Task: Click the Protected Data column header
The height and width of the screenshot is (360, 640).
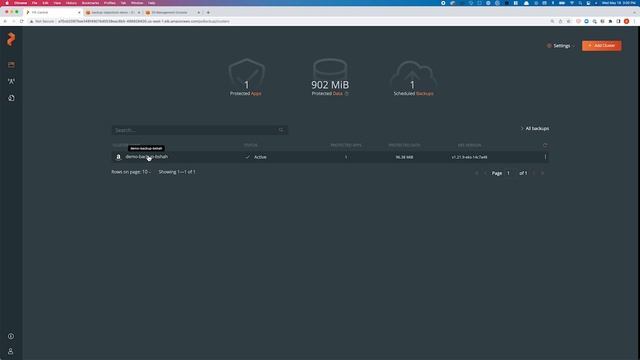Action: [x=404, y=145]
